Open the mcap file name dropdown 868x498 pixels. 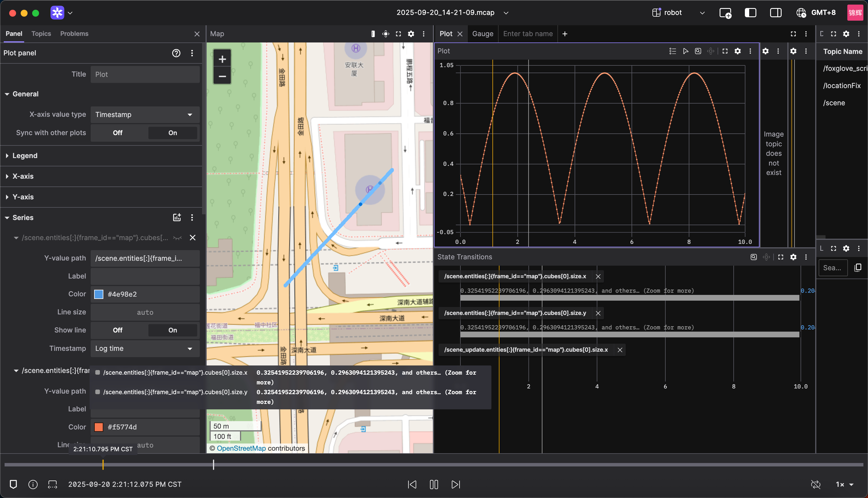(x=452, y=13)
